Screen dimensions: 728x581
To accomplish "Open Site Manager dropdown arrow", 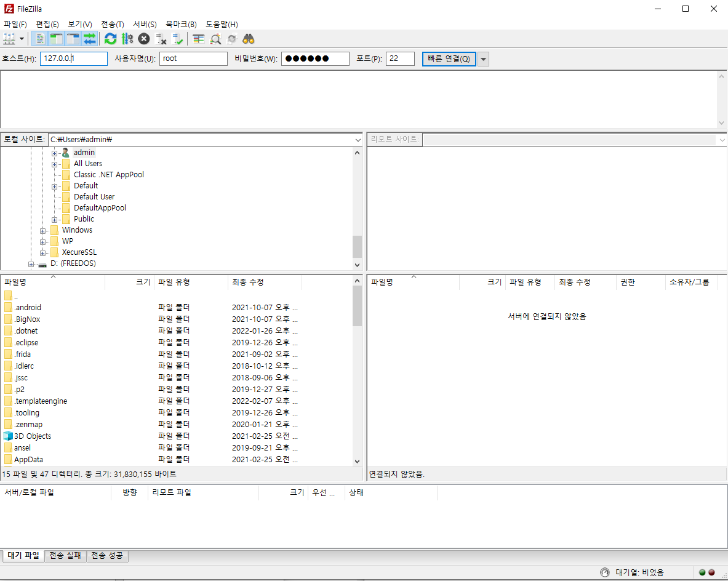I will [22, 39].
